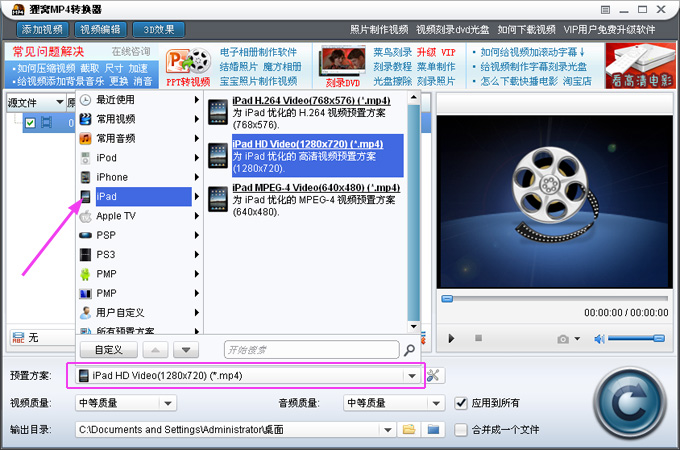
Task: Click the 3D效果 button
Action: coord(159,29)
